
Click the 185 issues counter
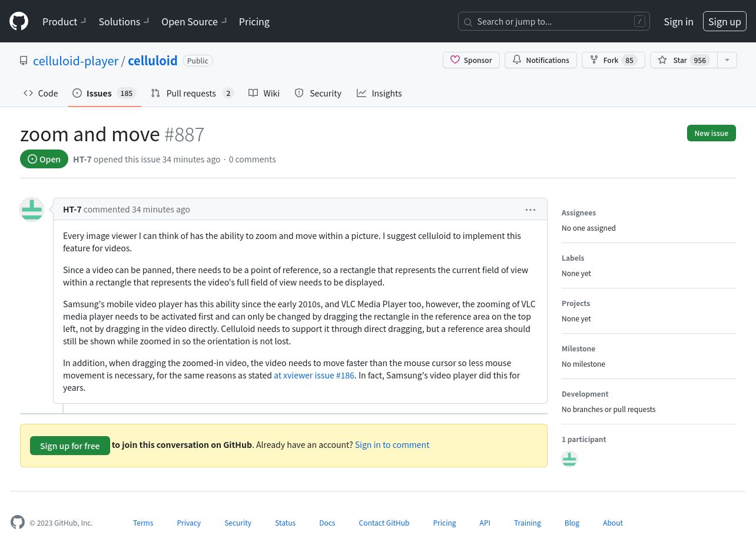(126, 93)
